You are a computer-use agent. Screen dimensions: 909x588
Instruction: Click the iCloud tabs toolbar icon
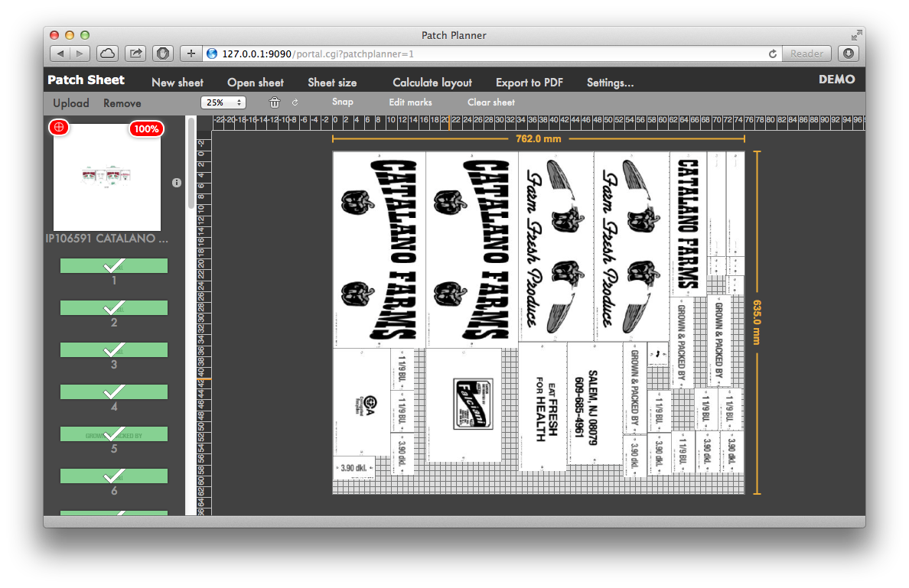(108, 54)
